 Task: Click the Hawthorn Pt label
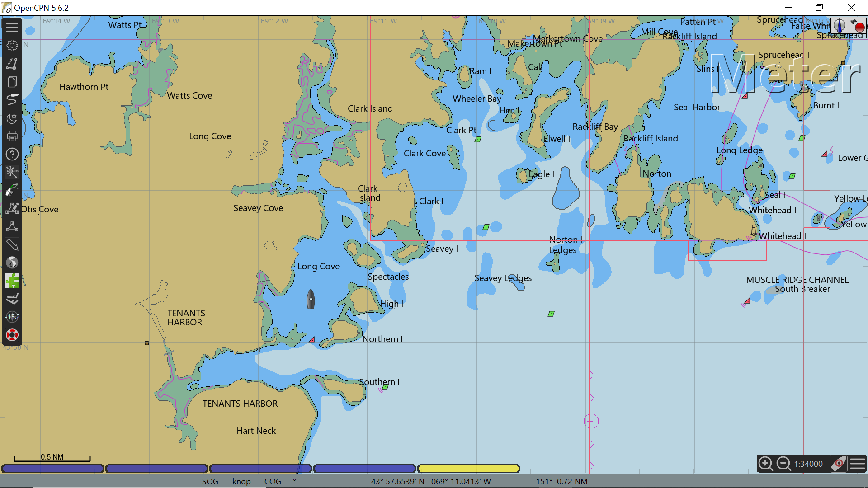click(x=84, y=87)
